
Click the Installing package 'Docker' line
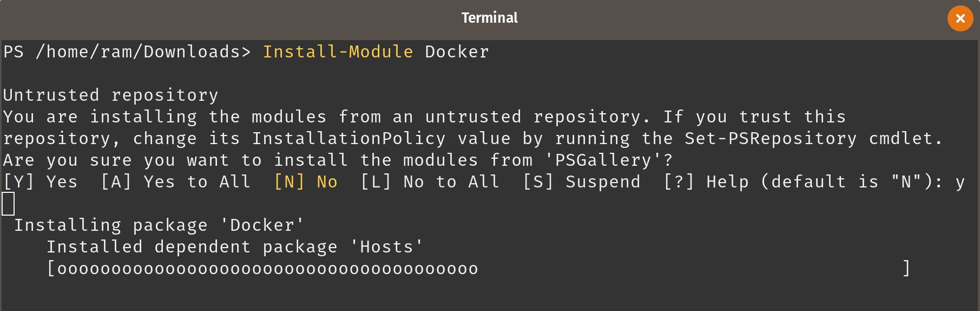point(159,225)
